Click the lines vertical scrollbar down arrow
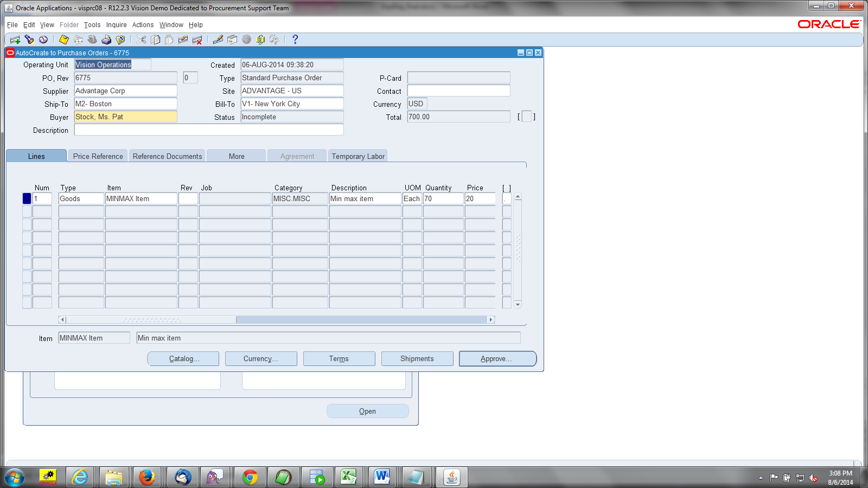Image resolution: width=868 pixels, height=488 pixels. click(518, 305)
